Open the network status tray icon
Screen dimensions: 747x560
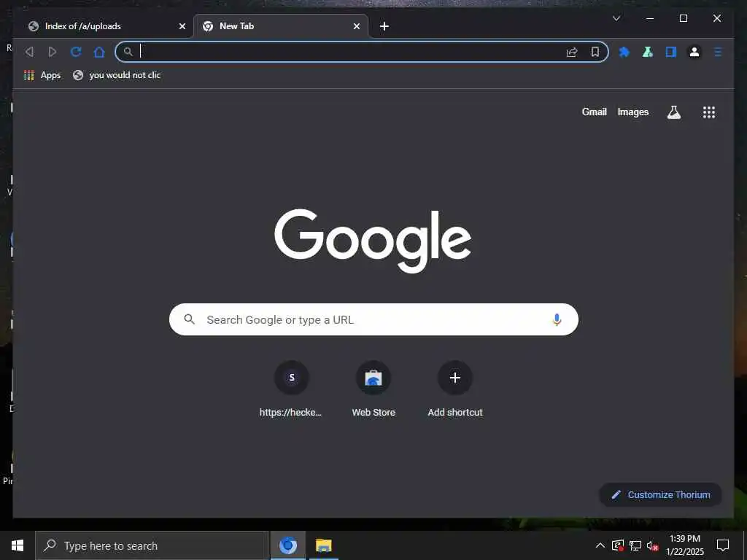click(x=635, y=545)
